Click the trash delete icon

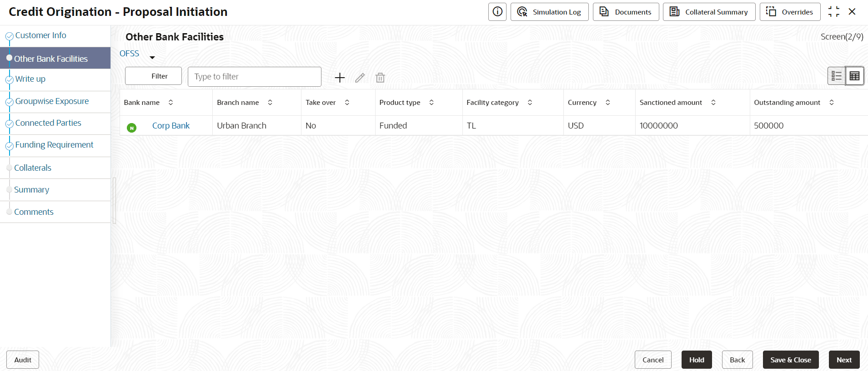pos(380,78)
